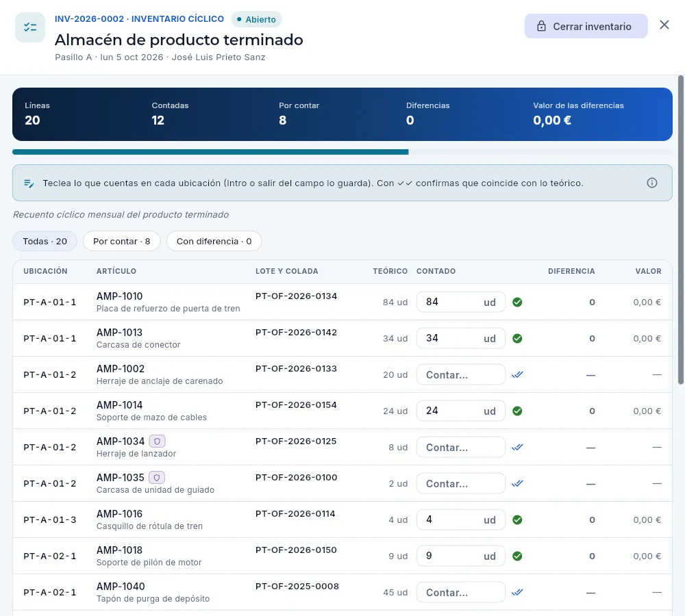Select the Por contar · 8 filter
This screenshot has height=616, width=685.
(121, 241)
